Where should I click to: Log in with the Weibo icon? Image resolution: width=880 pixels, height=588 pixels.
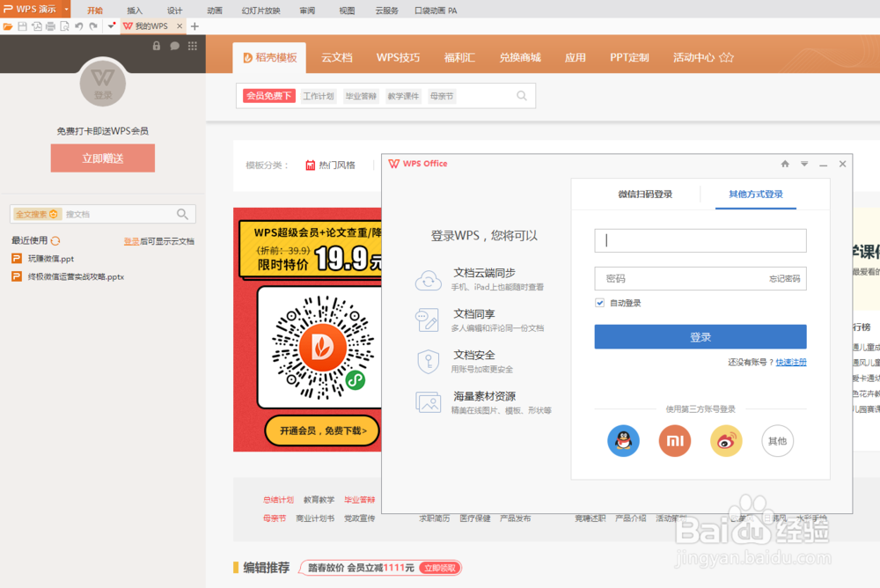click(726, 441)
